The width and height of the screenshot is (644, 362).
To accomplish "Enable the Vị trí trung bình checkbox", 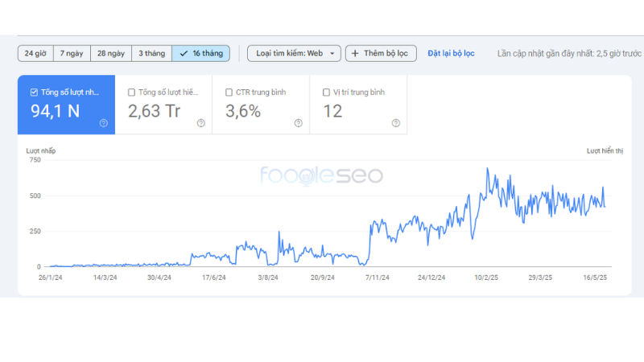I will (x=326, y=93).
